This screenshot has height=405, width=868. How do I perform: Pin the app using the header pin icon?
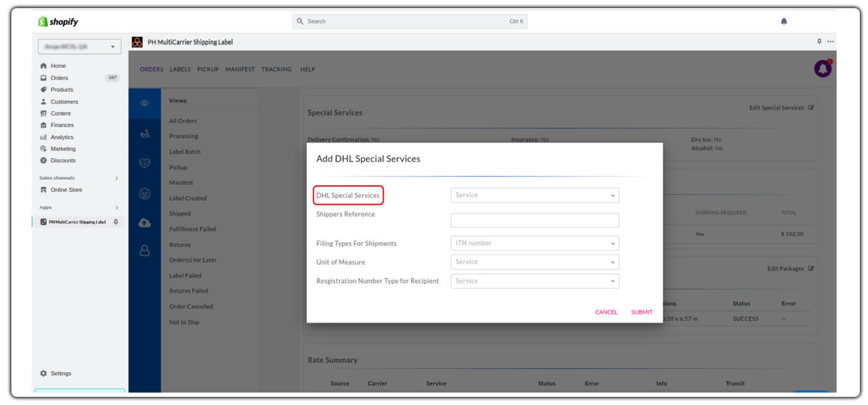click(819, 42)
